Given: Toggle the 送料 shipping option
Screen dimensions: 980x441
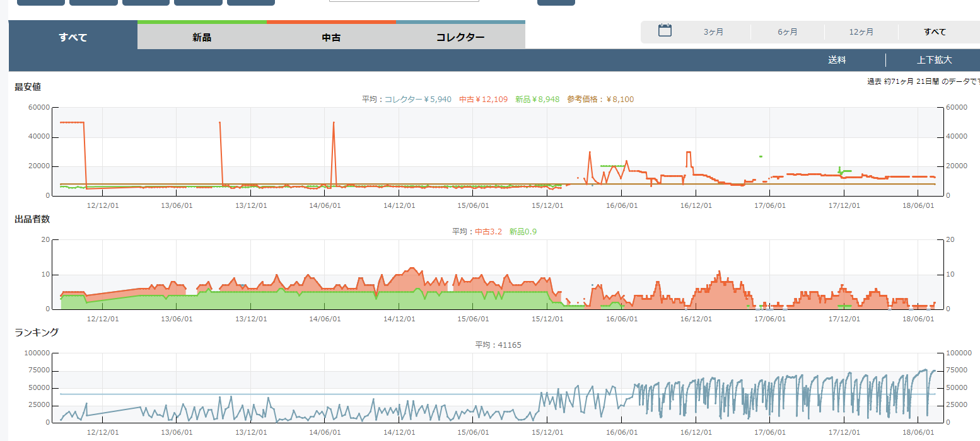Looking at the screenshot, I should pos(837,60).
